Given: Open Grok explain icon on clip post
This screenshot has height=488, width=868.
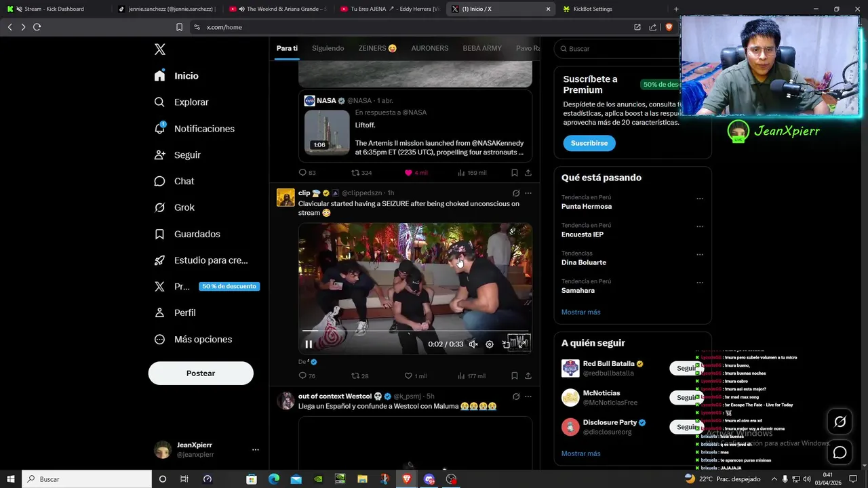Looking at the screenshot, I should click(516, 193).
